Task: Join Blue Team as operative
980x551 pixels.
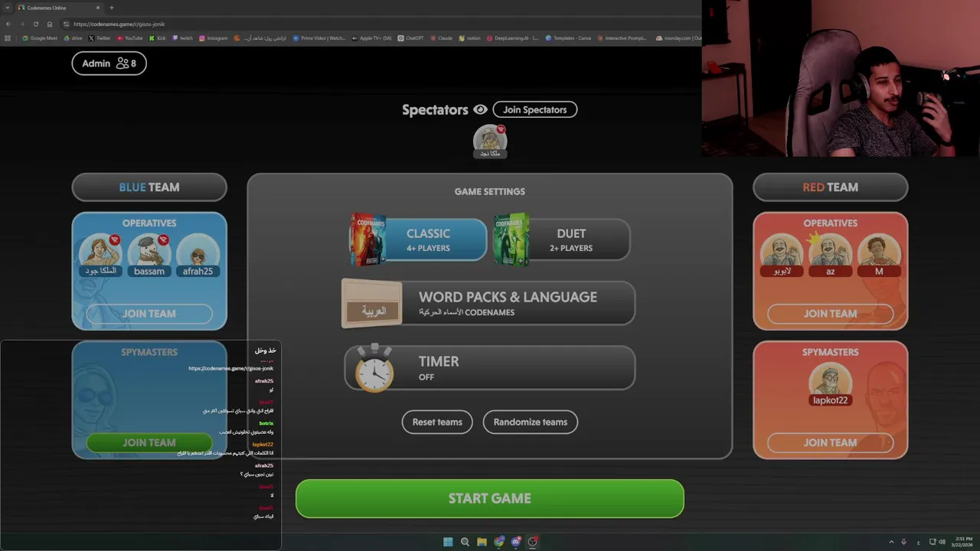Action: 149,314
